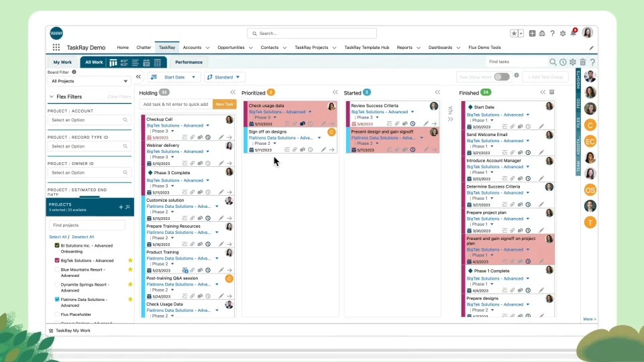Click the global add plus icon

click(532, 34)
